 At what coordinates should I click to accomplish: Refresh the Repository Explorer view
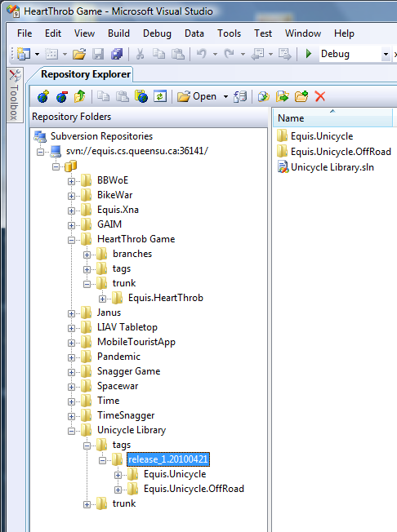pyautogui.click(x=160, y=97)
